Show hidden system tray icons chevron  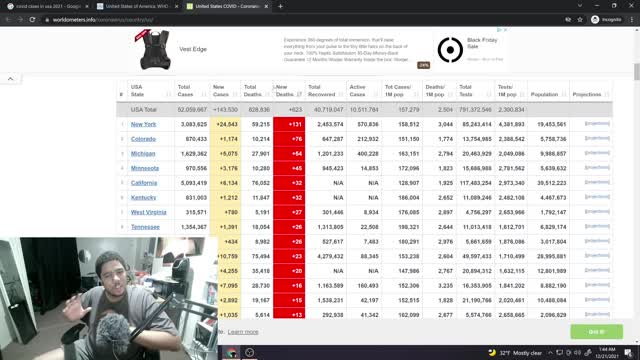click(x=550, y=353)
